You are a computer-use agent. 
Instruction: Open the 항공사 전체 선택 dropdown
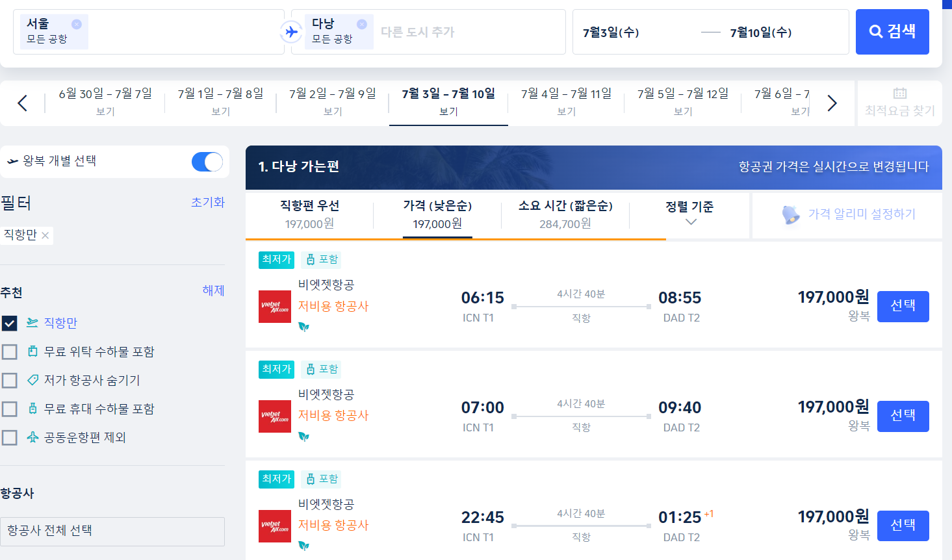point(112,531)
